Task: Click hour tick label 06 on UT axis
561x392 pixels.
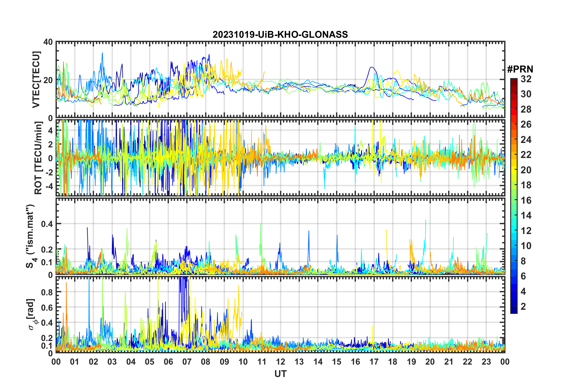Action: coord(168,362)
